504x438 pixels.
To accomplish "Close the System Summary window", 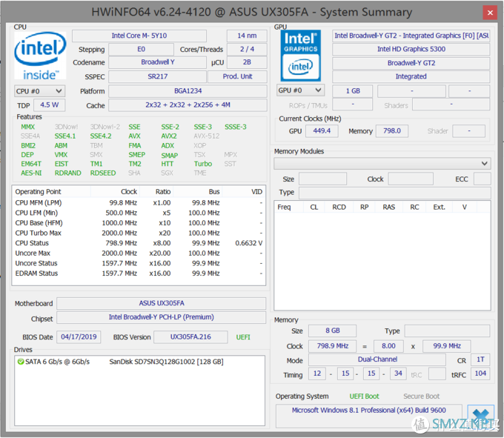I will [x=490, y=13].
